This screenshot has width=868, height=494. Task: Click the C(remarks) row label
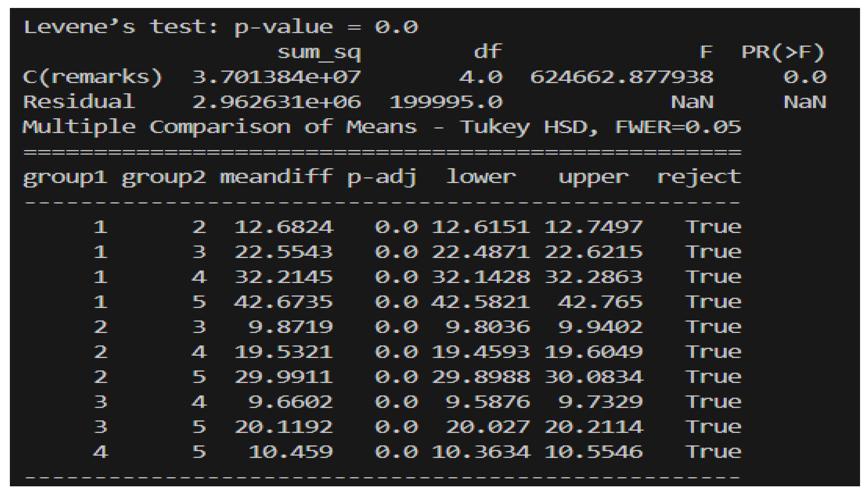[x=92, y=77]
